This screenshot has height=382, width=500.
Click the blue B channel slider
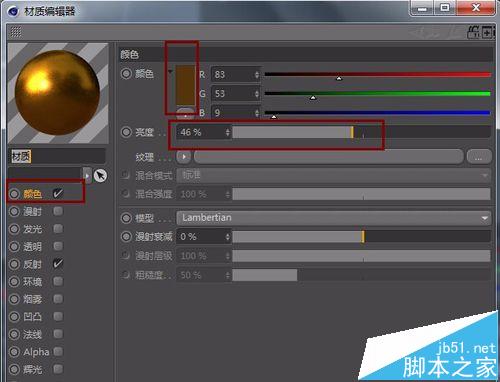coord(377,113)
